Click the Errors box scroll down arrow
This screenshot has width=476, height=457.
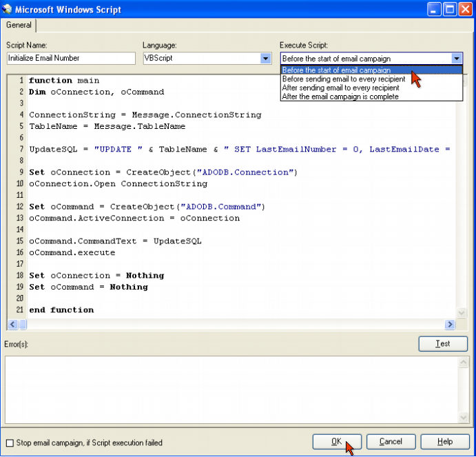(463, 417)
